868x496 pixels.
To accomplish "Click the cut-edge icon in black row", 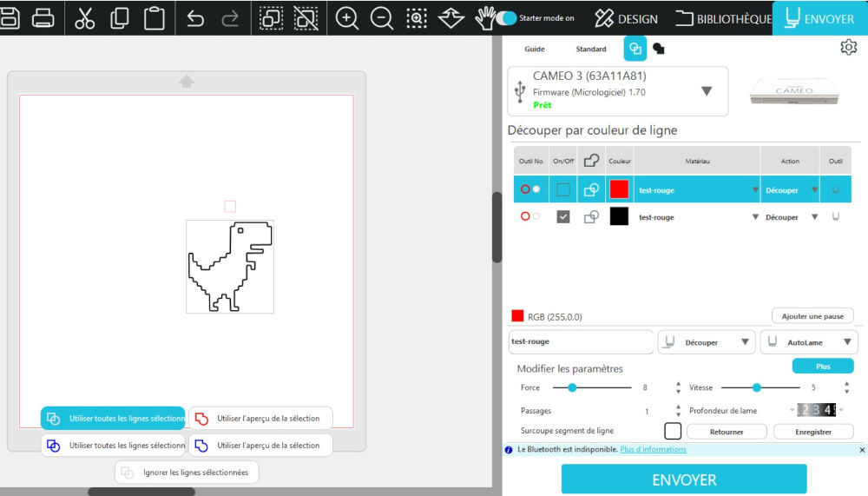I will (591, 216).
